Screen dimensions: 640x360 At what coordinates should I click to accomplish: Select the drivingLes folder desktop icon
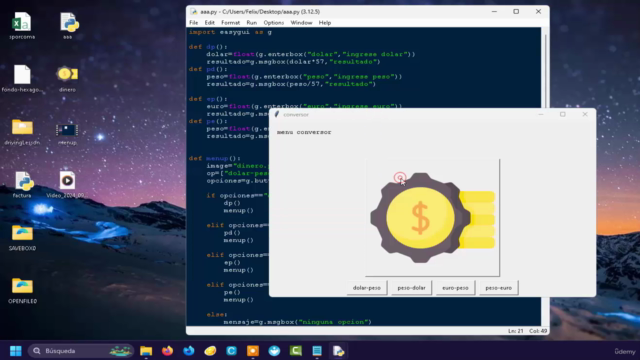click(x=22, y=131)
